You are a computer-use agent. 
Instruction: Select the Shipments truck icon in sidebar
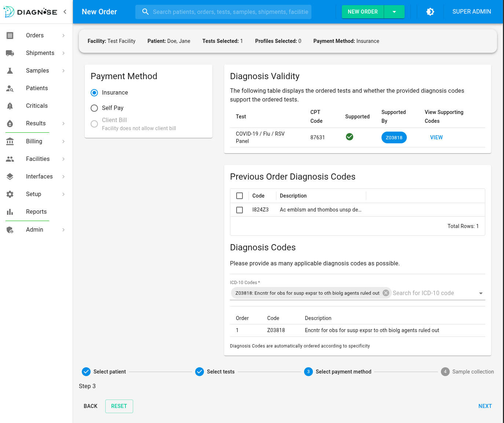click(10, 53)
